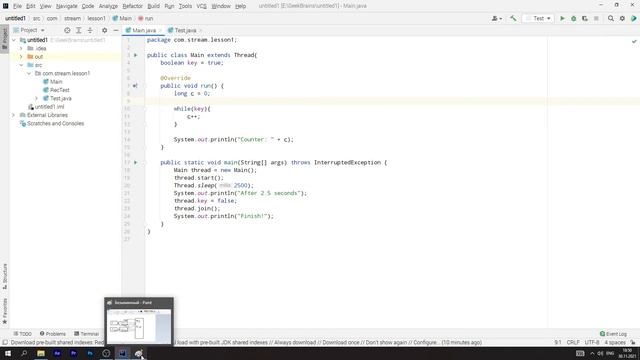Start debugging with the bug icon
Viewport: 640px width, 360px height.
click(x=573, y=18)
